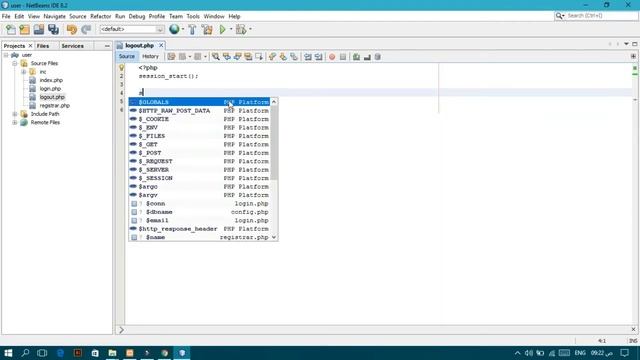Close the Projects panel tab
Image resolution: width=640 pixels, height=360 pixels.
30,46
